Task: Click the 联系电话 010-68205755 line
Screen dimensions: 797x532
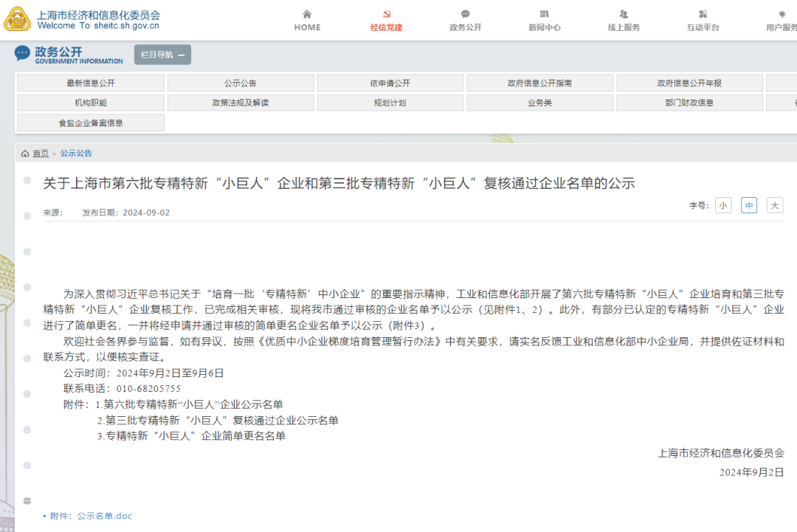Action: tap(122, 389)
